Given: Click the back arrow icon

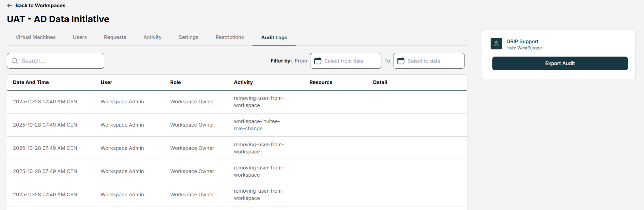Looking at the screenshot, I should coord(9,6).
